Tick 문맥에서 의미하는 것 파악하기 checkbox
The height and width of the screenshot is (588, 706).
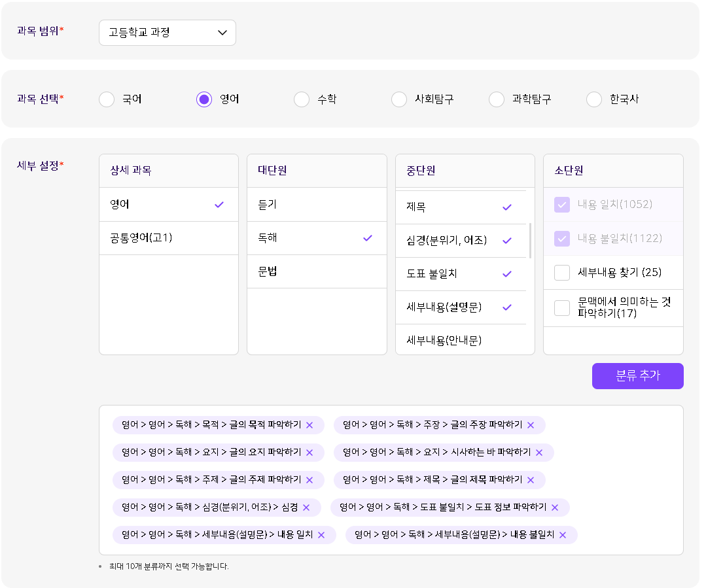point(562,308)
